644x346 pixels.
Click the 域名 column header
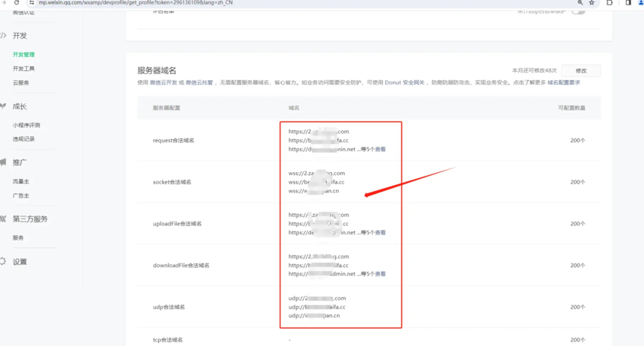click(x=294, y=108)
